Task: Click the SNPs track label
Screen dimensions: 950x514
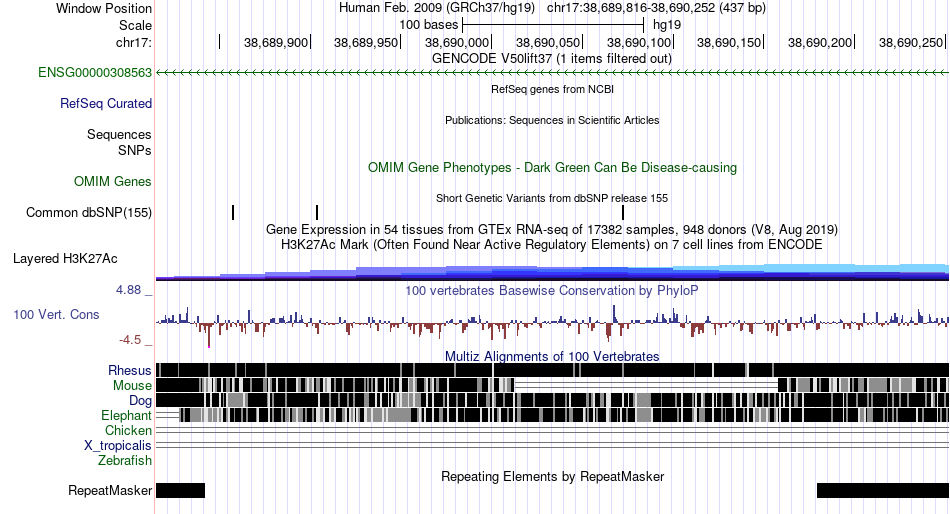Action: pyautogui.click(x=135, y=150)
